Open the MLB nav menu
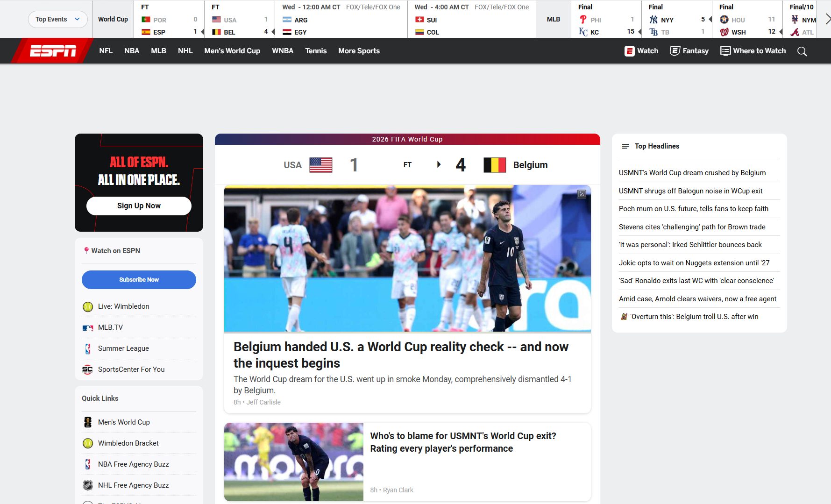Viewport: 831px width, 504px height. pos(158,51)
